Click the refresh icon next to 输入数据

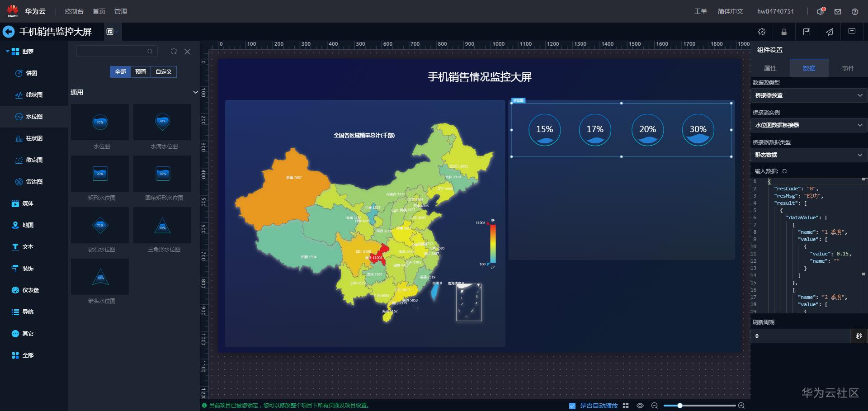(784, 171)
